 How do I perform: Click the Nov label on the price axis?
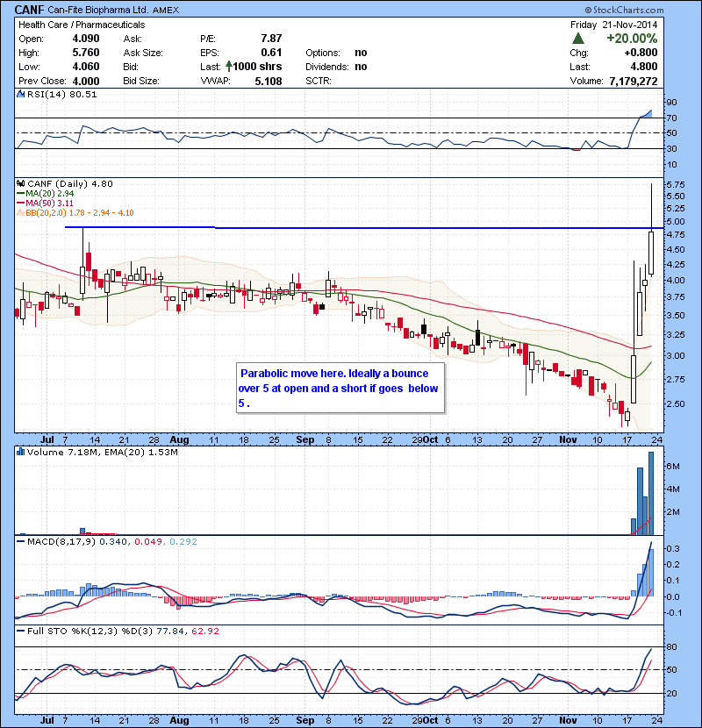tap(568, 439)
